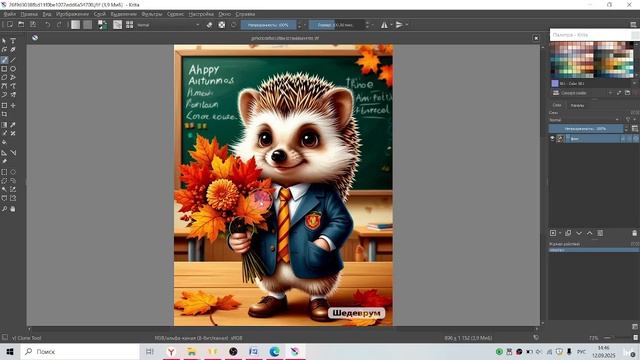Screen dimensions: 640x360
Task: Toggle vertical mirror mode
Action: [399, 25]
